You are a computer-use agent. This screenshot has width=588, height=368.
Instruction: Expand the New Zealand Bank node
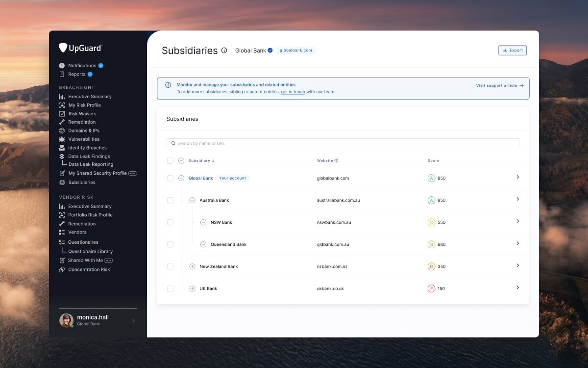click(x=192, y=266)
